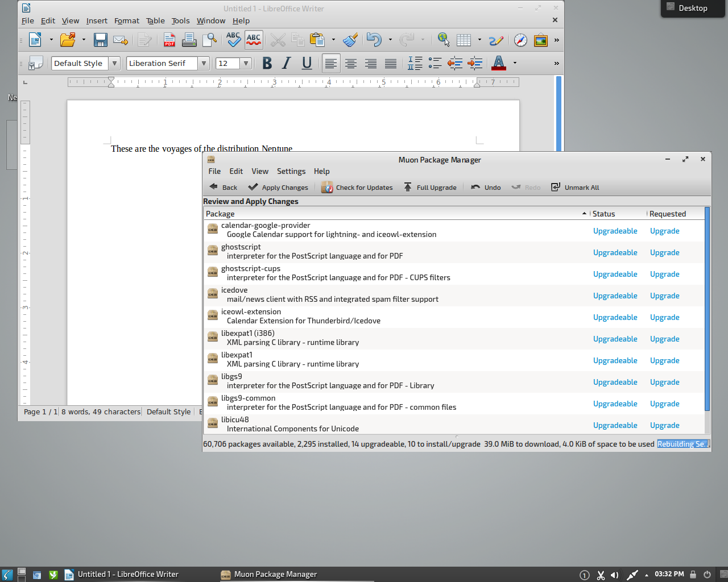Click the Clone Formatting paintbrush icon
This screenshot has width=728, height=582.
tap(350, 40)
